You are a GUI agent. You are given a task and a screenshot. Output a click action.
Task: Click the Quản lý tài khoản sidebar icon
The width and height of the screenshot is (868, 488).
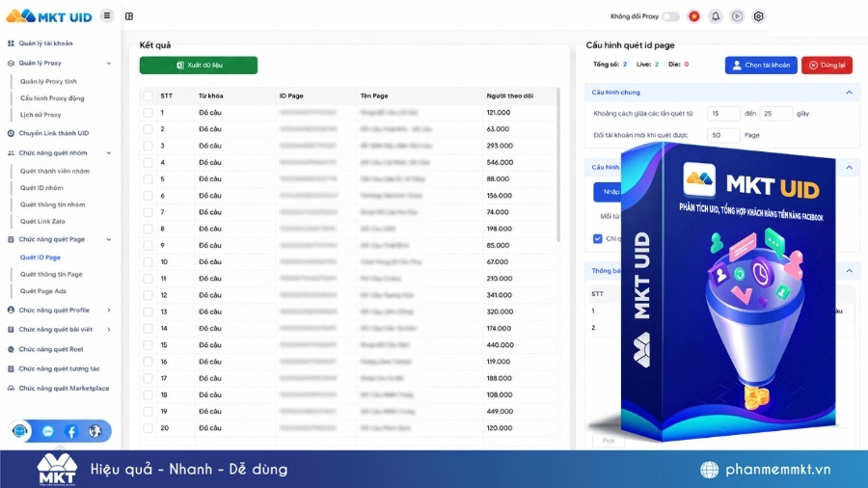11,43
